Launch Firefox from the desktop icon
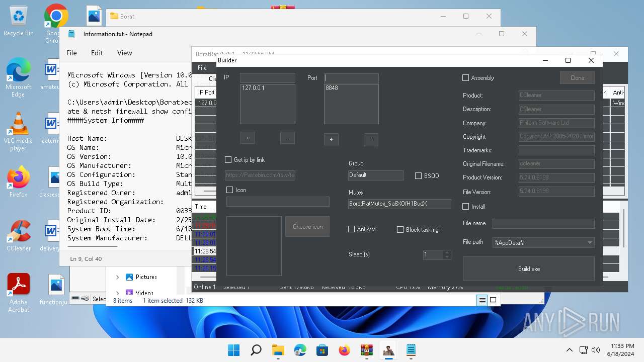The image size is (644, 362). [x=19, y=182]
